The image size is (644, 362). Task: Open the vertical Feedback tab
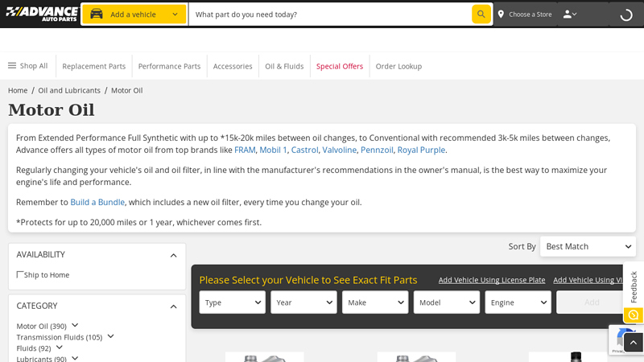tap(634, 287)
